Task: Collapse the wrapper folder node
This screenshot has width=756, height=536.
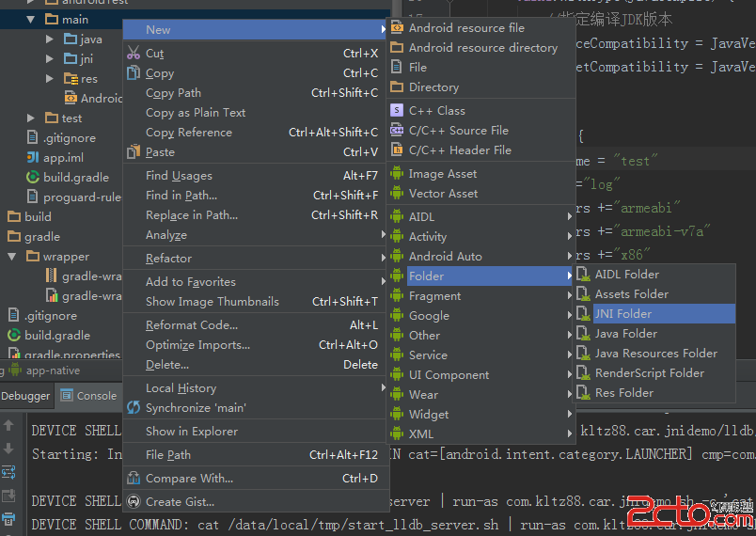Action: pyautogui.click(x=12, y=257)
